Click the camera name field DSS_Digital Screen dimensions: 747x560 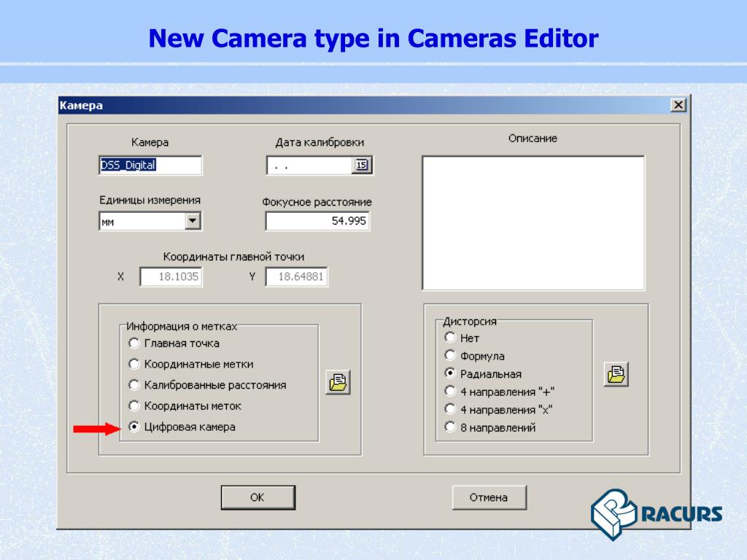click(x=150, y=166)
